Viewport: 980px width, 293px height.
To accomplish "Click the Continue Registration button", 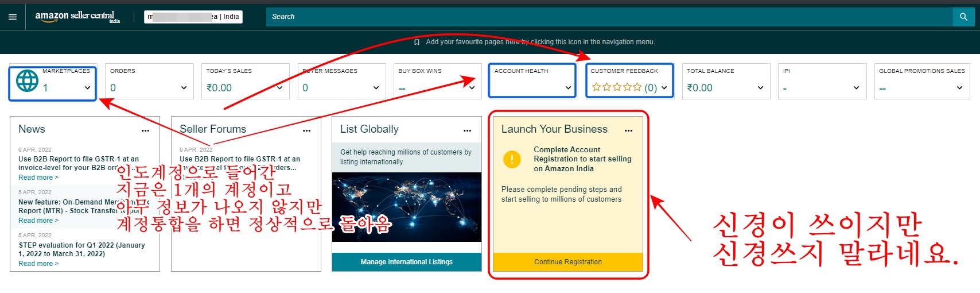I will click(568, 262).
